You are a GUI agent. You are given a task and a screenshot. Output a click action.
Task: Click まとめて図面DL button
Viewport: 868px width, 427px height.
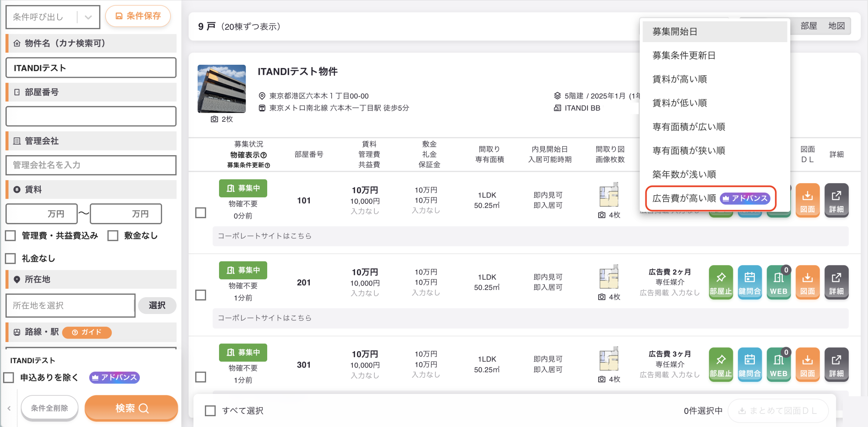coord(778,410)
